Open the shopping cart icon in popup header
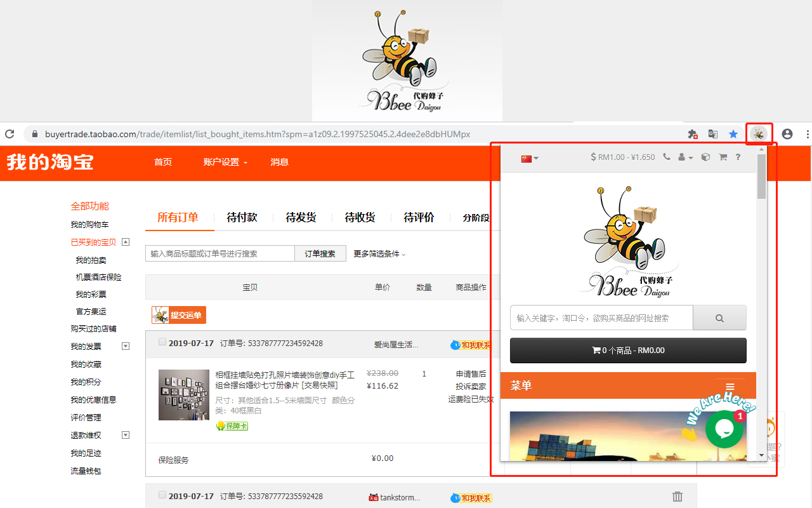This screenshot has height=508, width=812. [x=723, y=157]
